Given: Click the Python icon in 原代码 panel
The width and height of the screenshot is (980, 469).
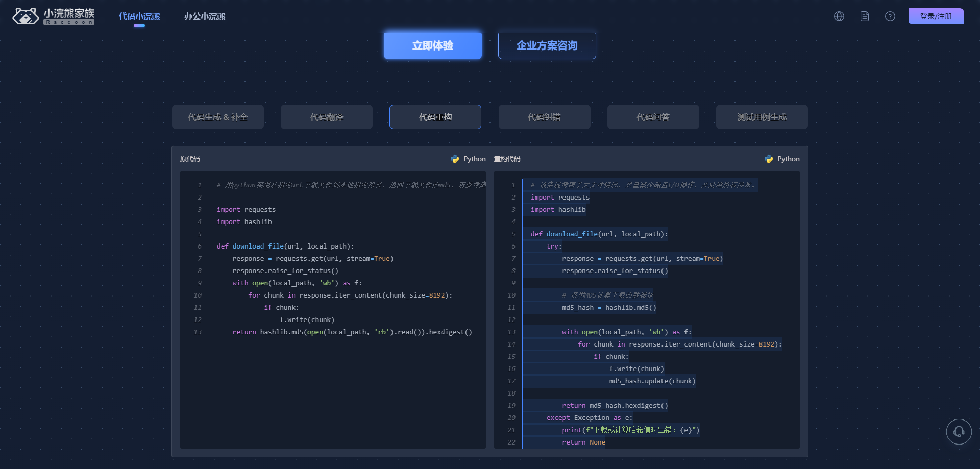Looking at the screenshot, I should 455,159.
